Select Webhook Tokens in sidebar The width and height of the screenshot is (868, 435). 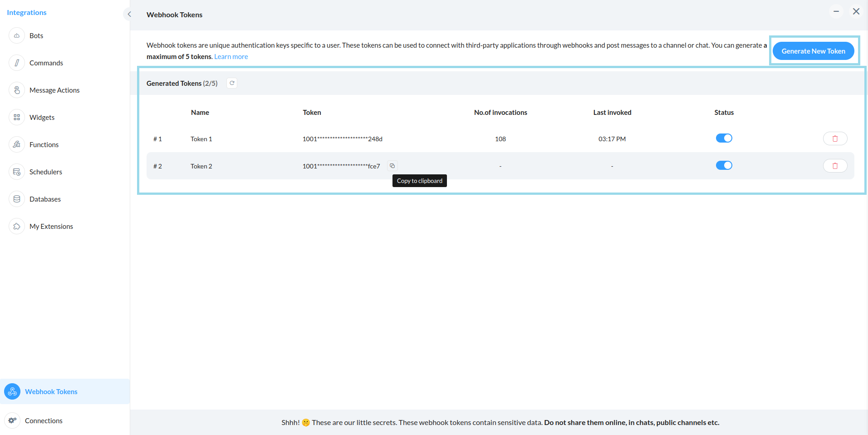tap(51, 391)
